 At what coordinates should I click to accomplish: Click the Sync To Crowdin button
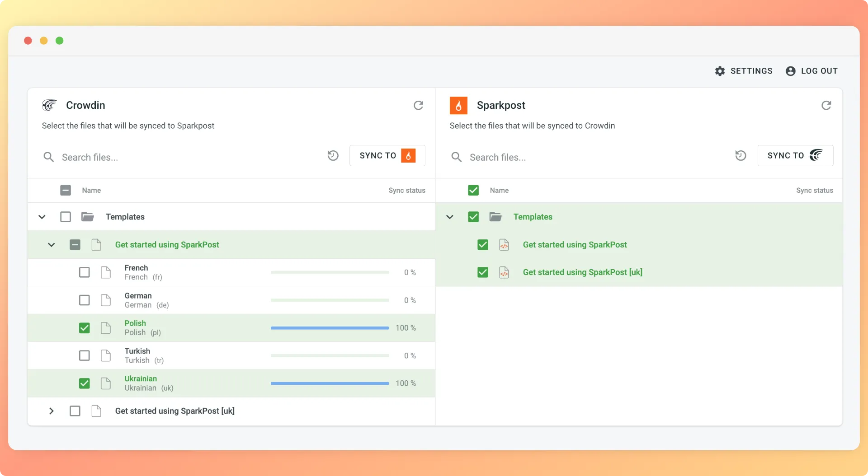click(795, 156)
